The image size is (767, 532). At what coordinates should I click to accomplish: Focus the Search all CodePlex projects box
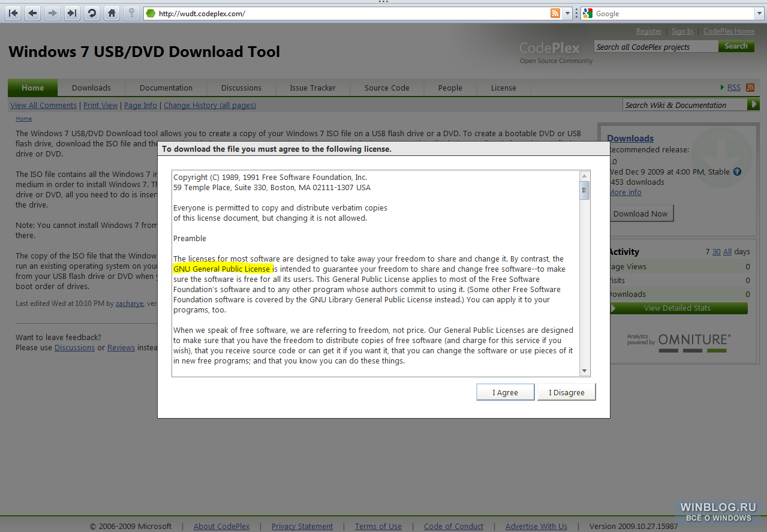[656, 47]
